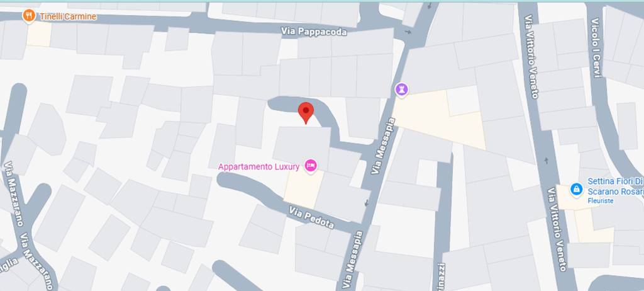This screenshot has width=644, height=291.
Task: Click the orange restaurant icon for Tinelli Carmine
Action: (28, 16)
